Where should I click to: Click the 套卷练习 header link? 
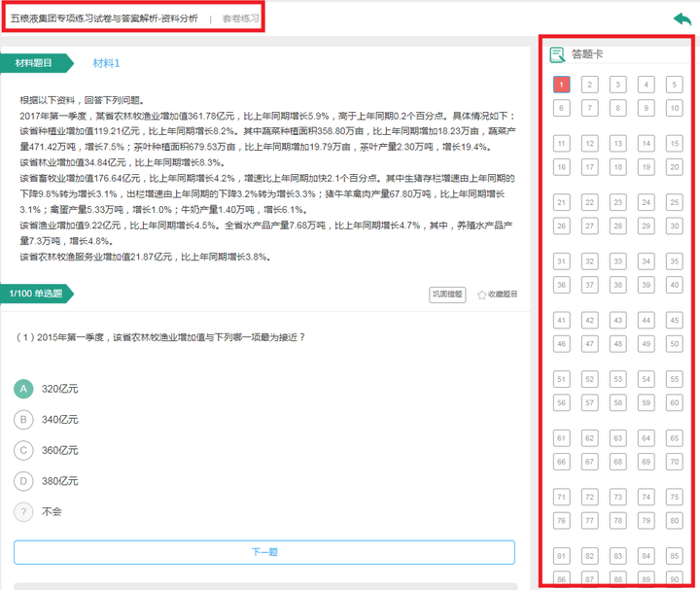(x=240, y=18)
